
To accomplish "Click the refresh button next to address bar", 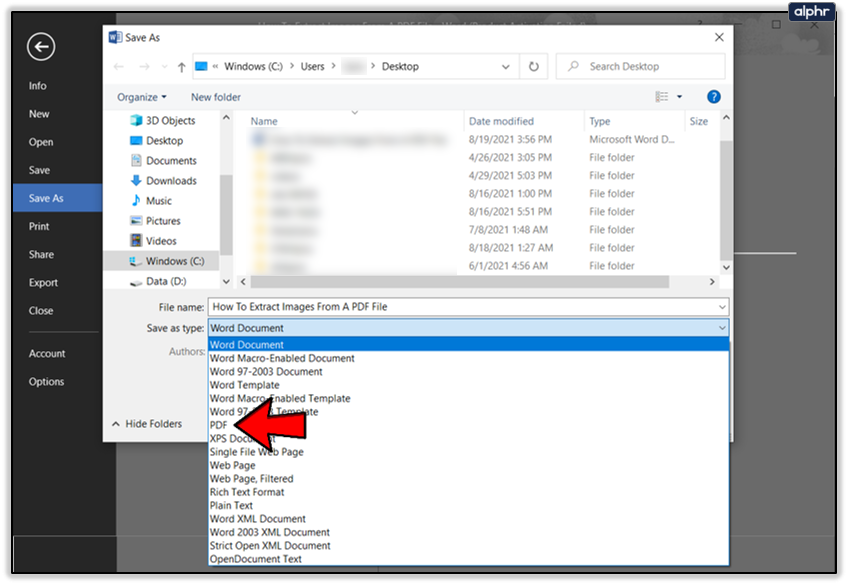I will pyautogui.click(x=534, y=67).
